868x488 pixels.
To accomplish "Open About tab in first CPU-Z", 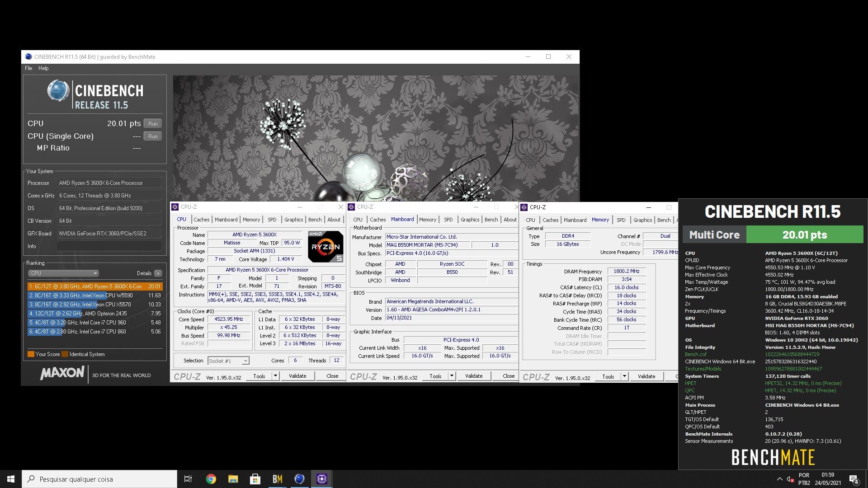I will [334, 220].
